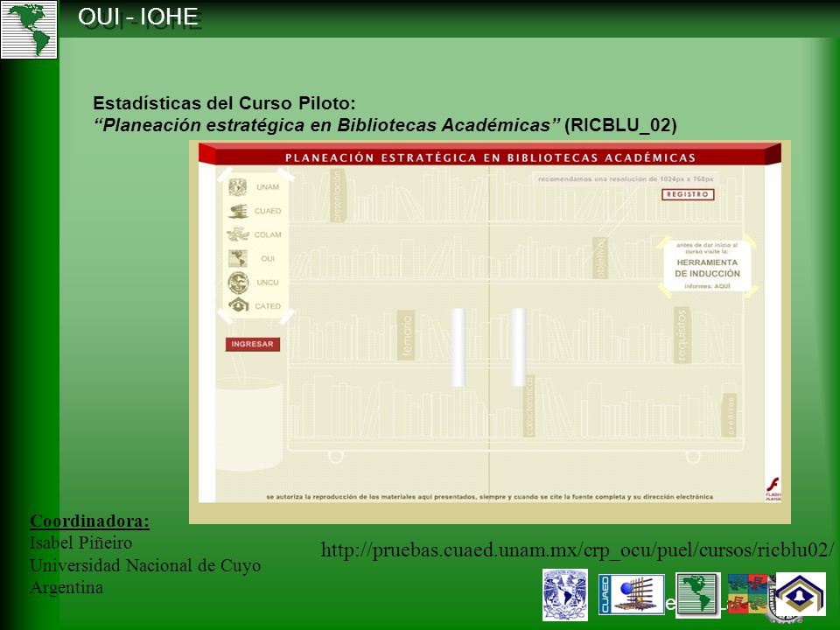Open the Flash Player icon

pos(773,489)
